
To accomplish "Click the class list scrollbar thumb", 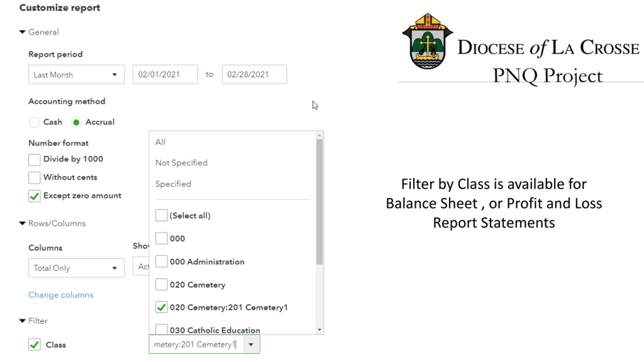I will (x=319, y=202).
